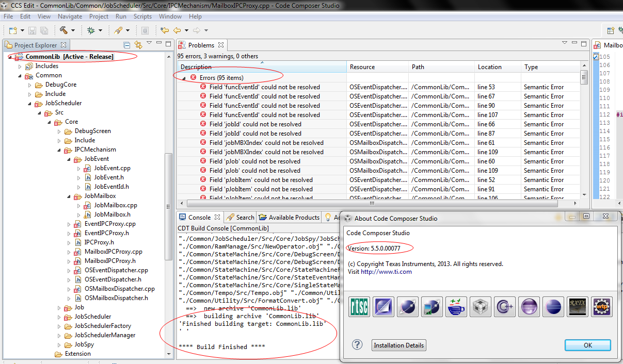The height and width of the screenshot is (364, 623).
Task: Open the Navigate menu
Action: click(x=70, y=16)
